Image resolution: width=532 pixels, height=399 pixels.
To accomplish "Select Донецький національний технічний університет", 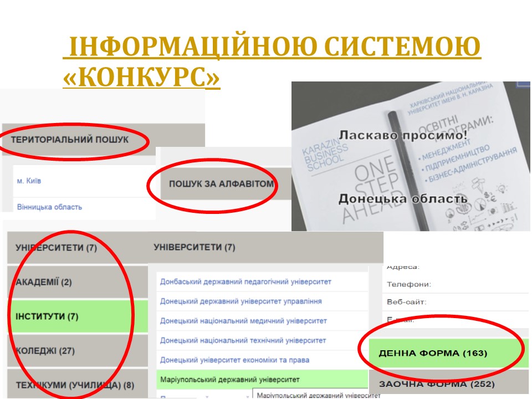I will (243, 340).
